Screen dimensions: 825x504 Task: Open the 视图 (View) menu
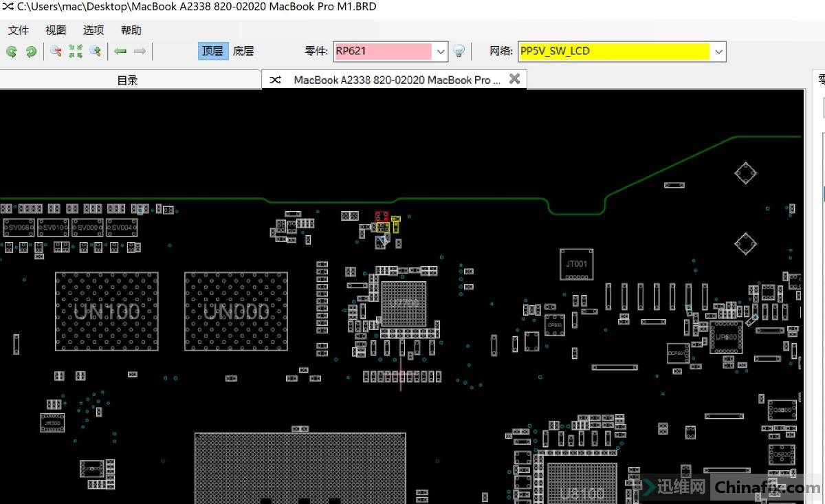tap(56, 30)
